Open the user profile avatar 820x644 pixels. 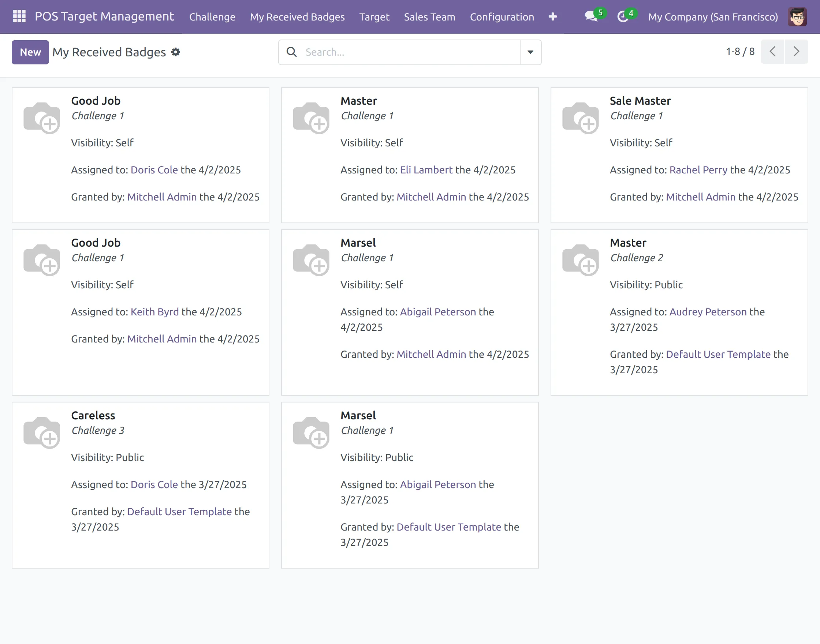797,16
